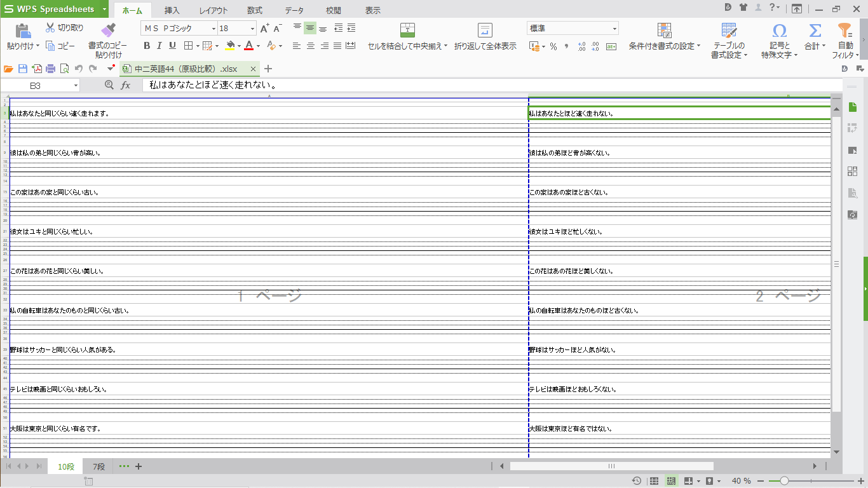
Task: Click the insert function fx button
Action: pyautogui.click(x=126, y=85)
